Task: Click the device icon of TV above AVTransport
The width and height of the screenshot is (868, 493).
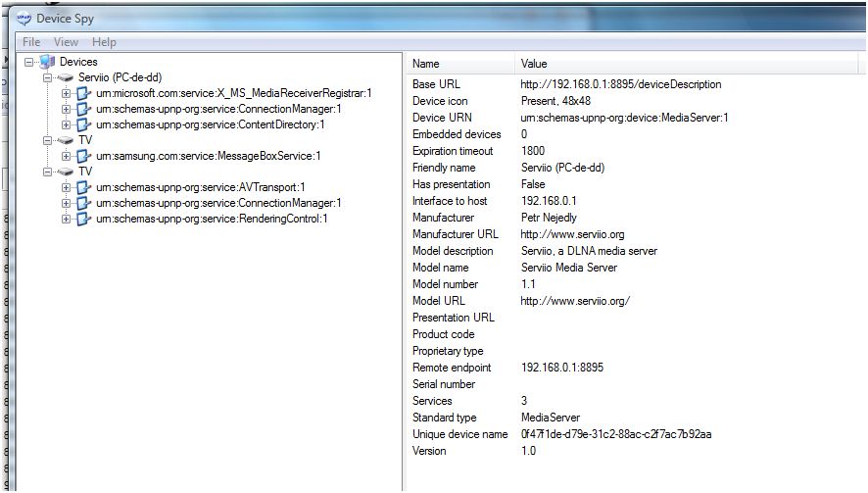Action: 66,172
